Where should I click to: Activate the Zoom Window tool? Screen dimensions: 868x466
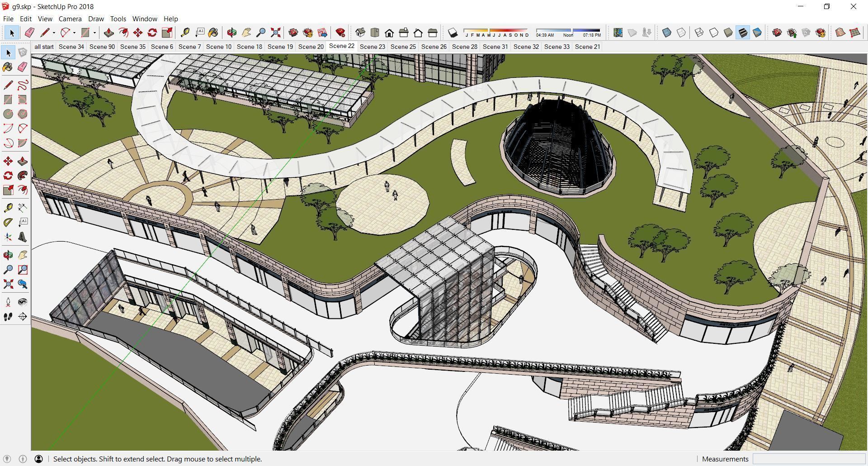point(23,270)
